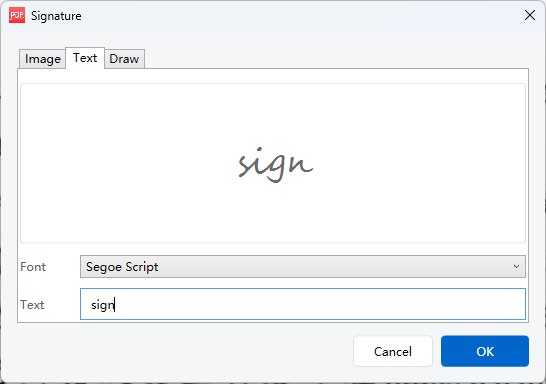Close the Signature dialog window
546x384 pixels.
click(530, 15)
